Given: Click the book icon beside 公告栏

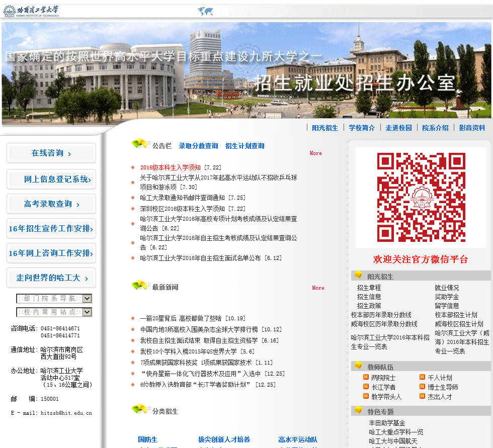Looking at the screenshot, I should (x=140, y=144).
